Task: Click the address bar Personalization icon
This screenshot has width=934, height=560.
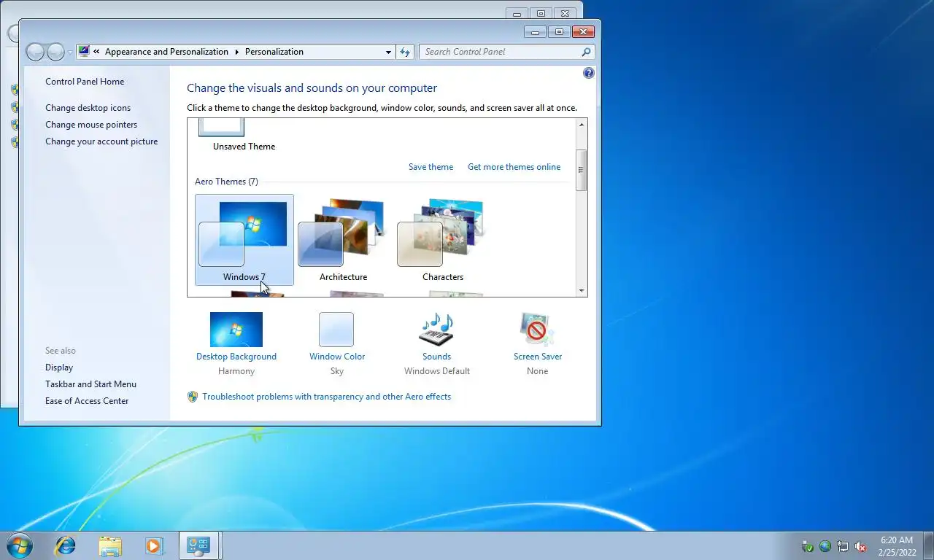Action: click(x=83, y=52)
